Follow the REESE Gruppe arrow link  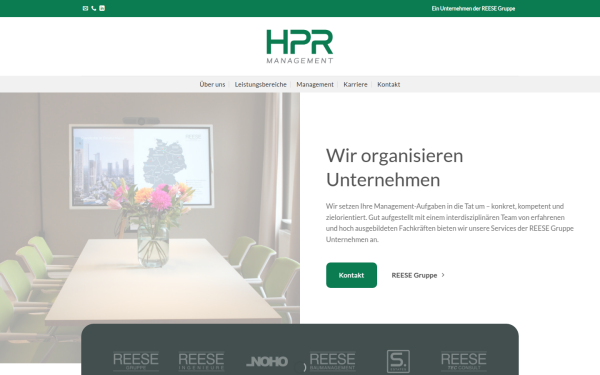(418, 275)
